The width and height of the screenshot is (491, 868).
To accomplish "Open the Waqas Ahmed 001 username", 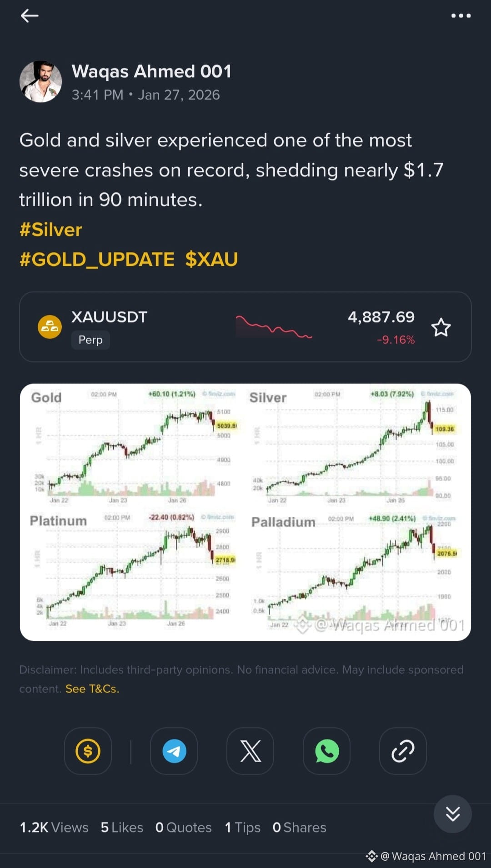I will coord(151,71).
